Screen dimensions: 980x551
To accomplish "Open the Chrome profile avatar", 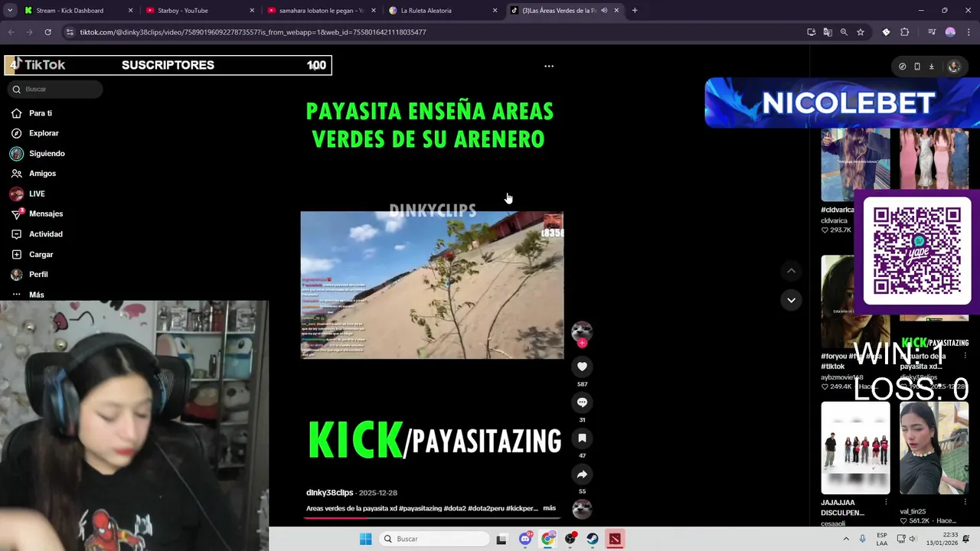I will point(950,32).
